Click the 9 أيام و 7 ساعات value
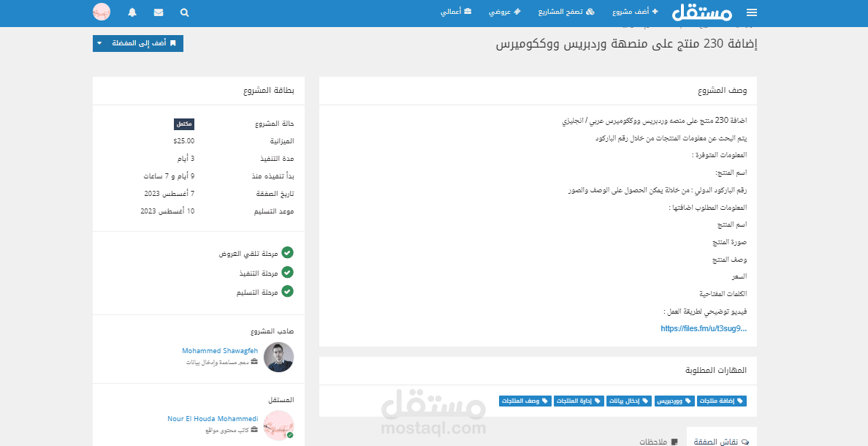868x446 pixels. (169, 175)
